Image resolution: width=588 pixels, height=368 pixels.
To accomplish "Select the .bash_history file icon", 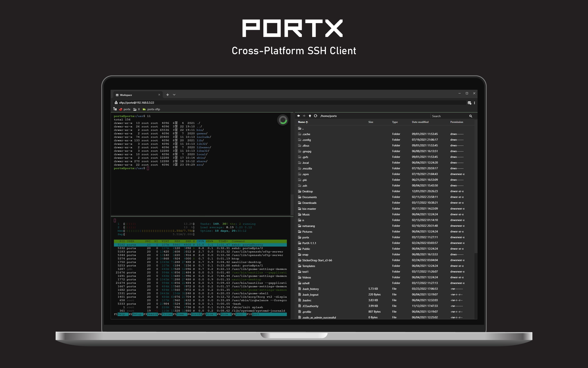I will (x=300, y=289).
